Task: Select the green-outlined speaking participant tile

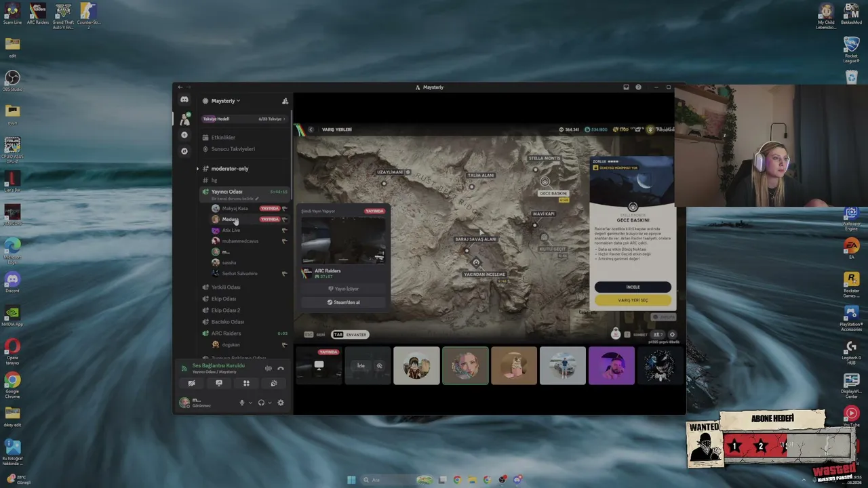Action: click(x=465, y=366)
